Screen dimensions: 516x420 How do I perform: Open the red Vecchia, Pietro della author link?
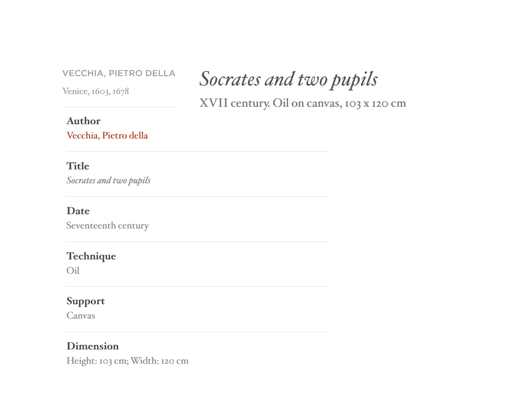point(107,136)
